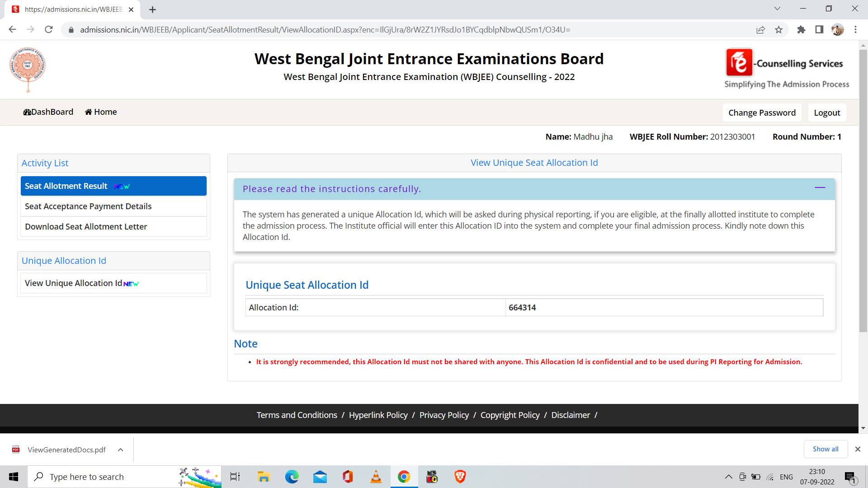The image size is (868, 488).
Task: Click the taskbar search box
Action: 125,477
